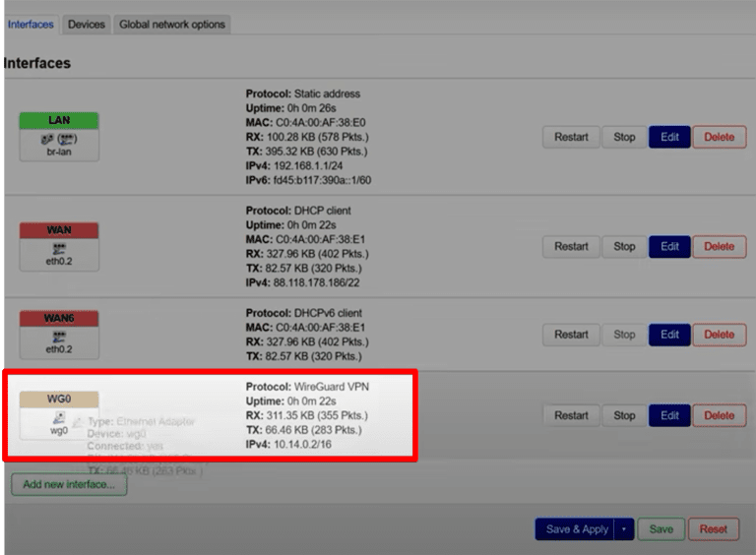756x555 pixels.
Task: Restart the WG0 interface
Action: click(571, 416)
